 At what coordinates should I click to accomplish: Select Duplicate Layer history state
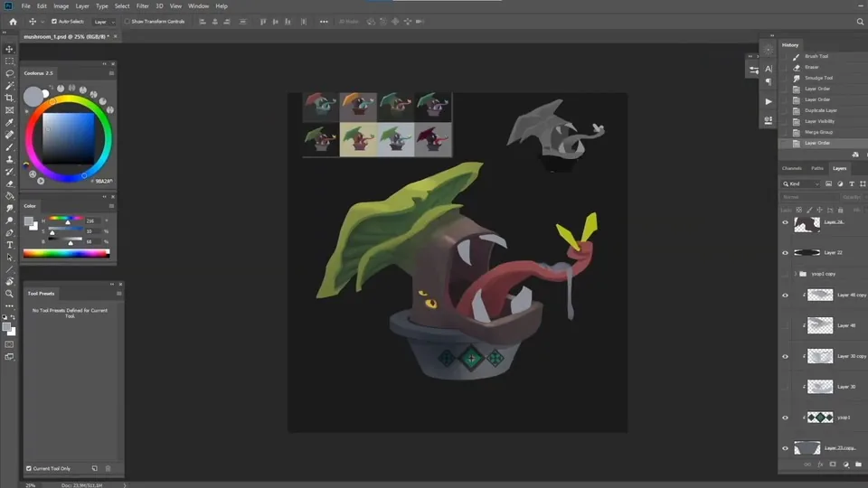point(820,110)
